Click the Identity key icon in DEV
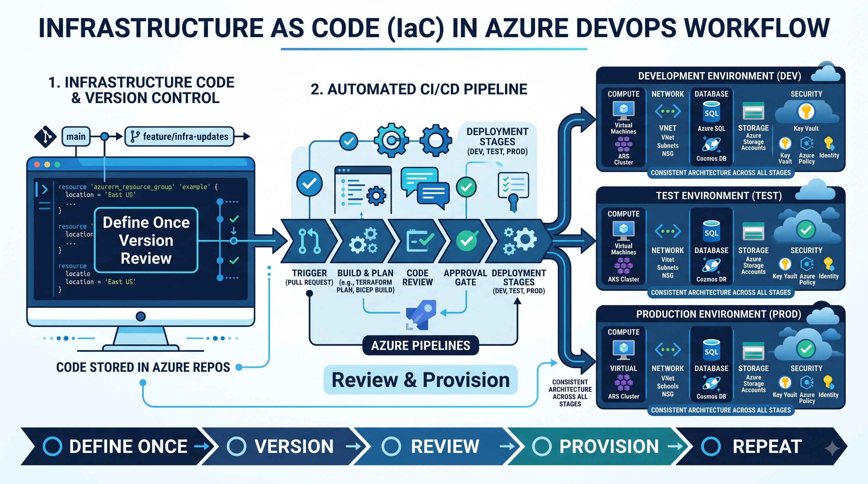This screenshot has width=868, height=484. click(x=829, y=143)
